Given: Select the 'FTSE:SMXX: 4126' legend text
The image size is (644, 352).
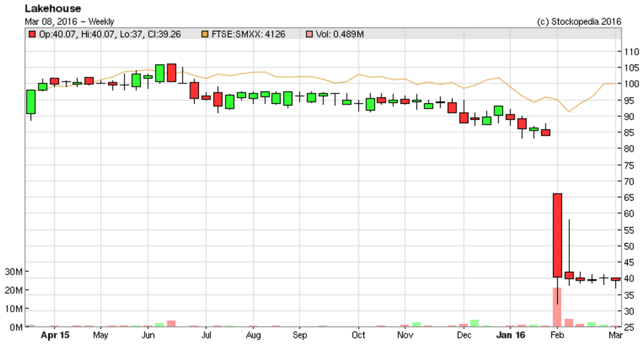Looking at the screenshot, I should (248, 34).
